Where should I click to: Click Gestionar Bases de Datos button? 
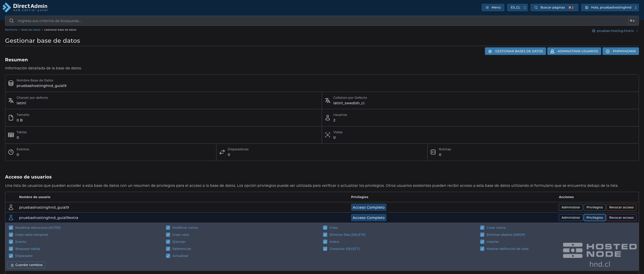pyautogui.click(x=515, y=51)
